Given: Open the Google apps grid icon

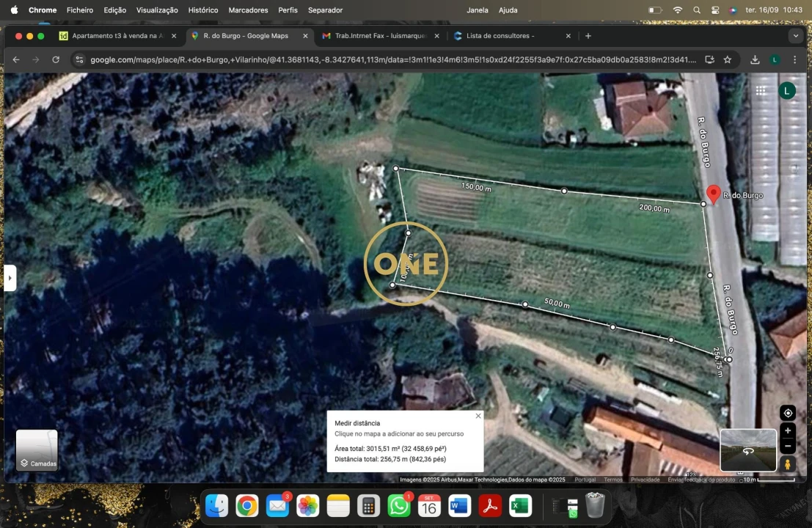Looking at the screenshot, I should (x=761, y=90).
